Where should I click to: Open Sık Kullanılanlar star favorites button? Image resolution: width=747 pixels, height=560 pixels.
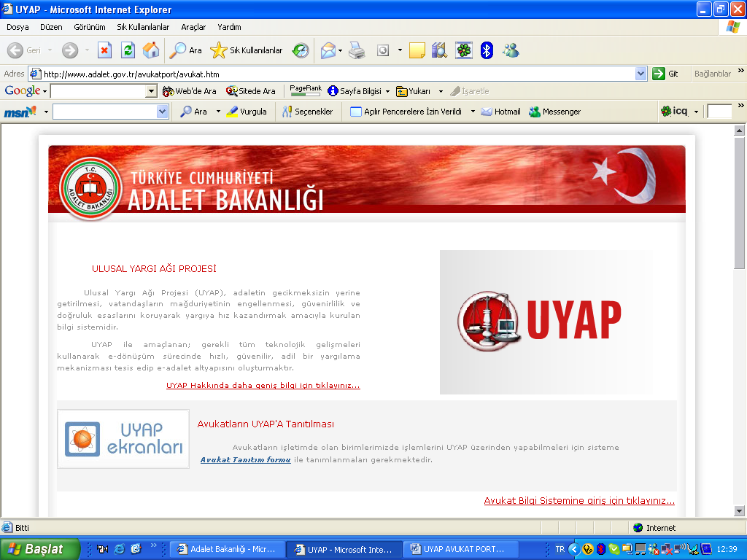pos(247,50)
